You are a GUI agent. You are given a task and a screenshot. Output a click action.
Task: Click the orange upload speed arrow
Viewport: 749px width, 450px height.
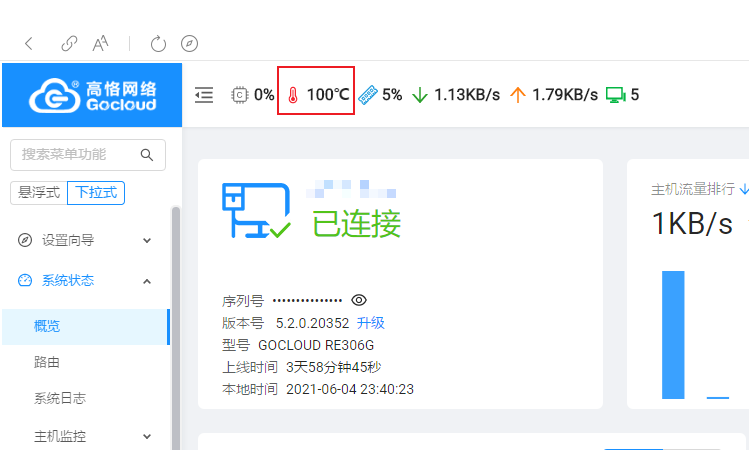point(518,95)
